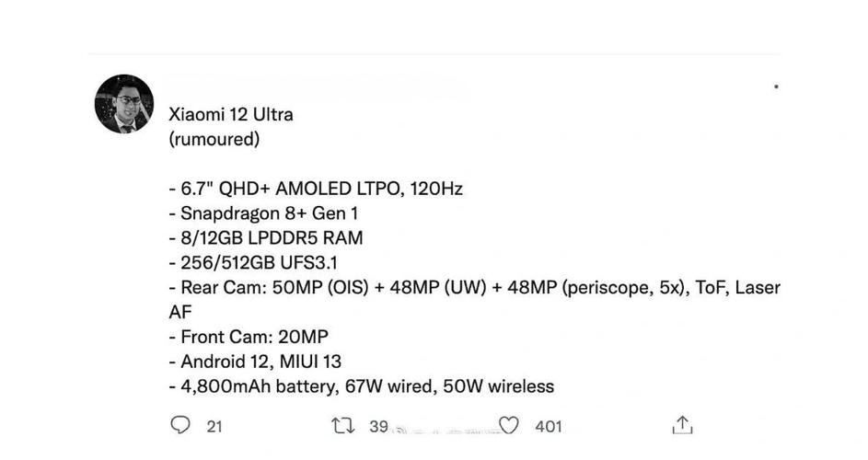Like the tweet with the heart icon
Screen dimensions: 868x460
[508, 425]
